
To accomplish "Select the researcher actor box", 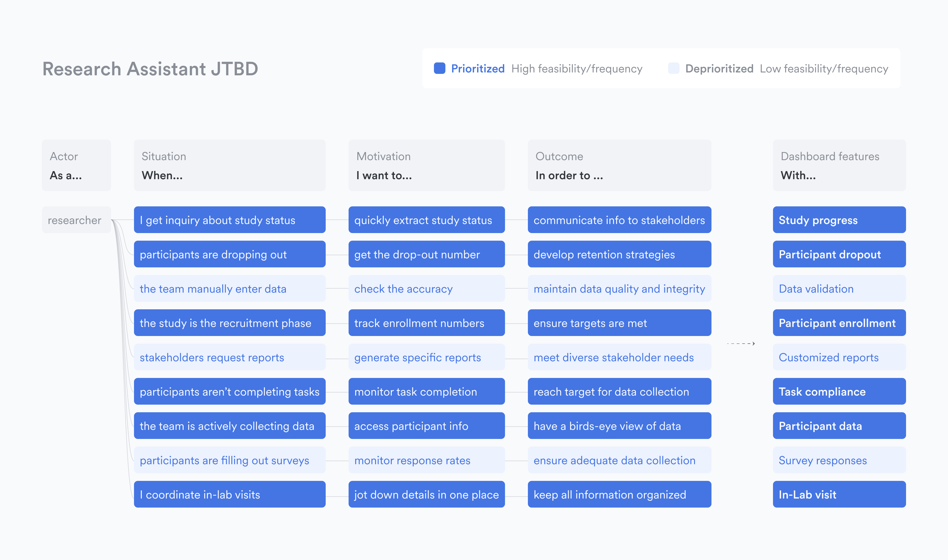I will (76, 220).
